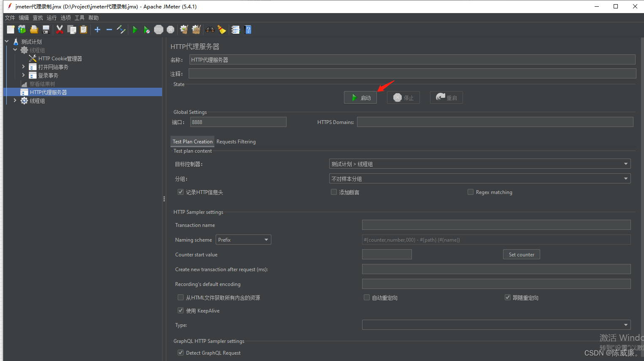Screen dimensions: 644x361
Task: Click the Toggle enable/disable icon
Action: 122,30
